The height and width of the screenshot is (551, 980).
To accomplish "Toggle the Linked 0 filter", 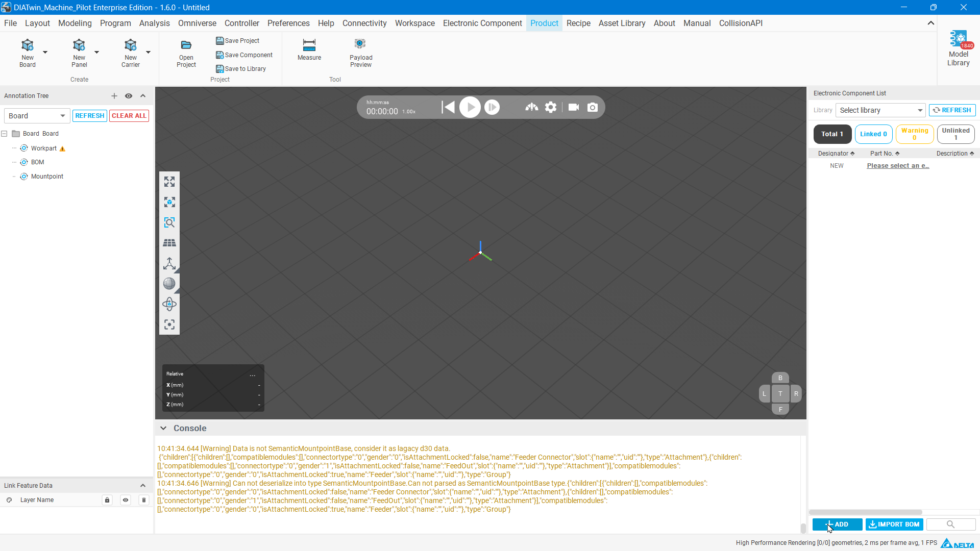I will point(874,134).
